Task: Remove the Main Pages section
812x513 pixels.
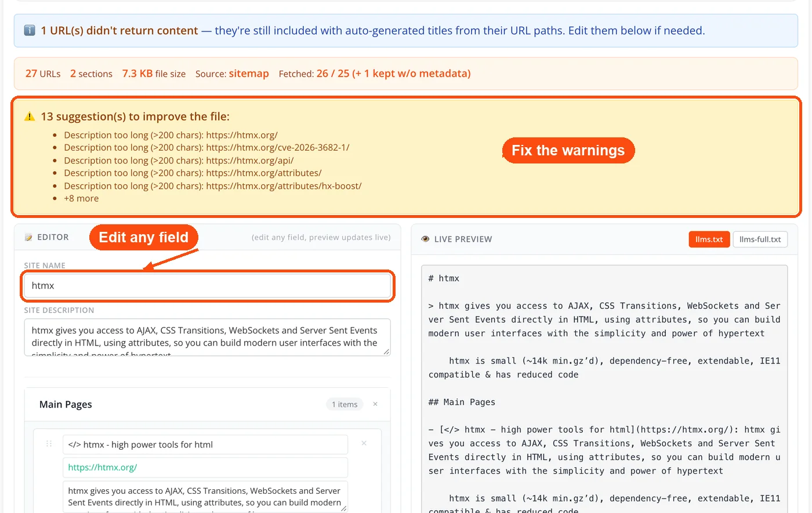Action: point(375,404)
